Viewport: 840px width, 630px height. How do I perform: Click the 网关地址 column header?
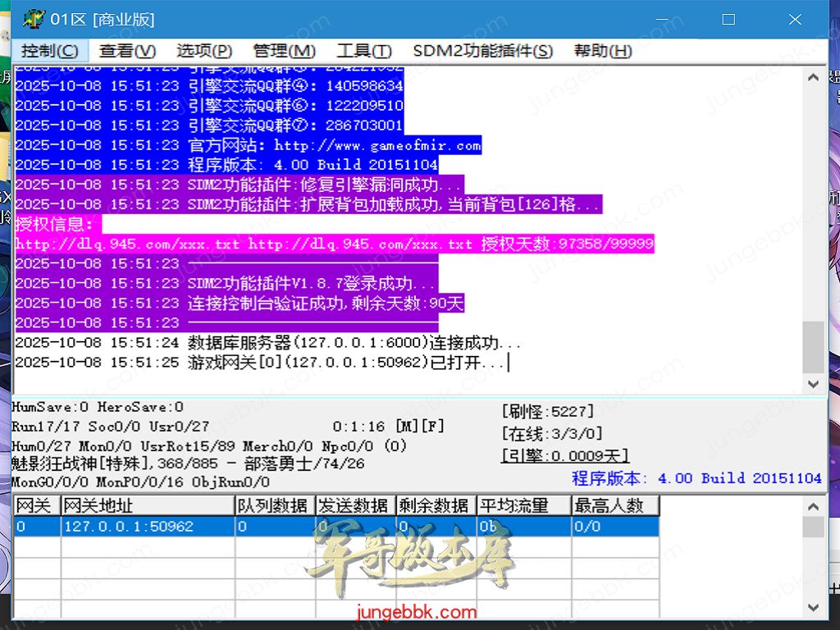(148, 506)
